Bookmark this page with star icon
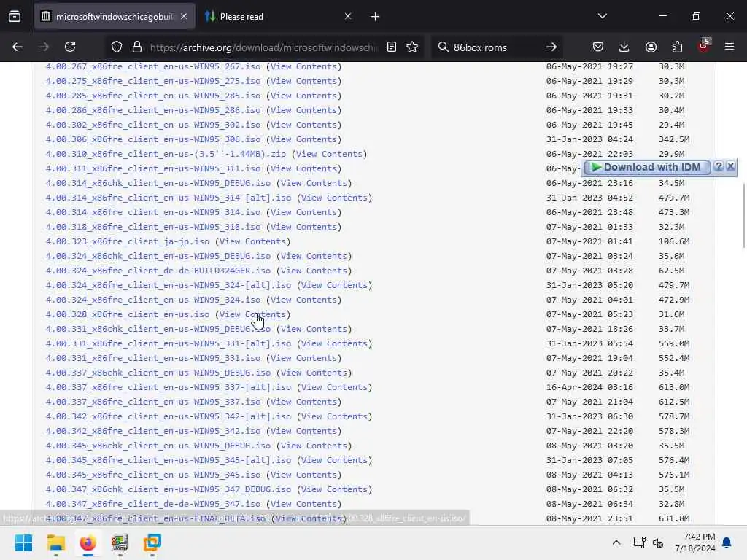Viewport: 747px width, 560px height. coord(412,47)
